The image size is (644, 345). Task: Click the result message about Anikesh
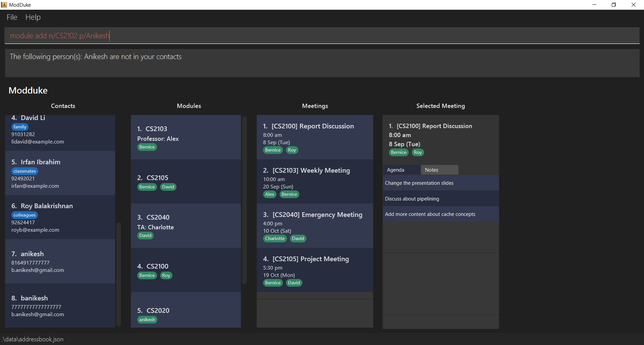click(x=96, y=57)
